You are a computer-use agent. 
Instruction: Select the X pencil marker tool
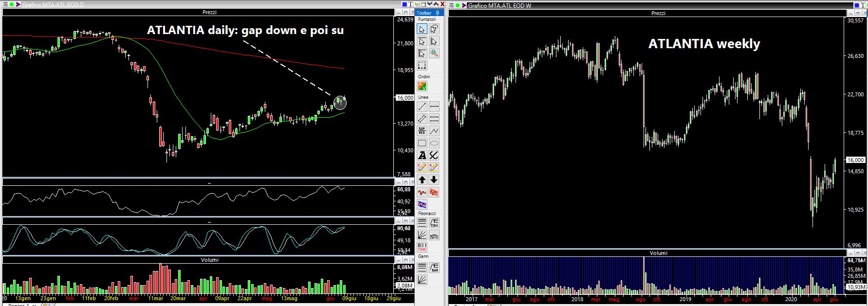click(434, 167)
